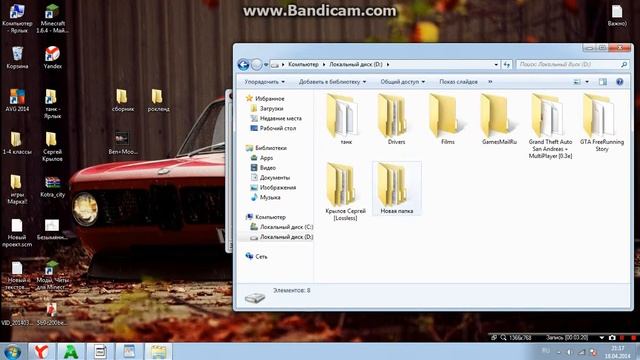Open Explorer folder icon on taskbar

(x=159, y=351)
